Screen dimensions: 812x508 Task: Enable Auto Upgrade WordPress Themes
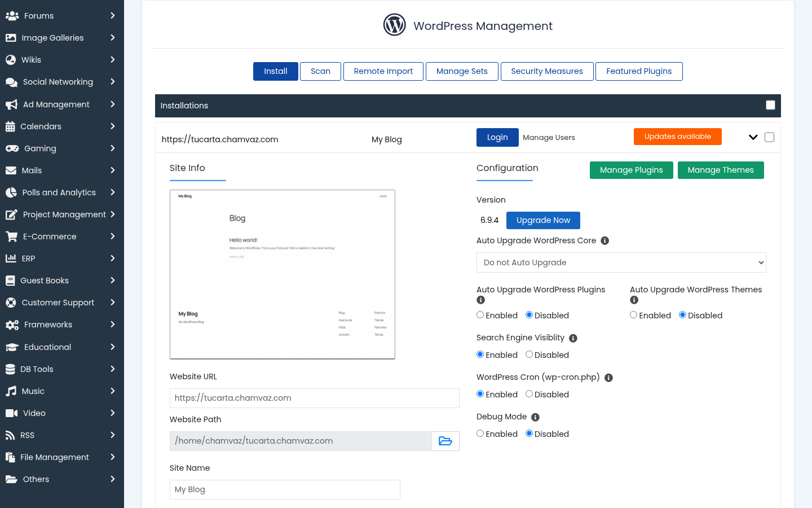coord(634,315)
